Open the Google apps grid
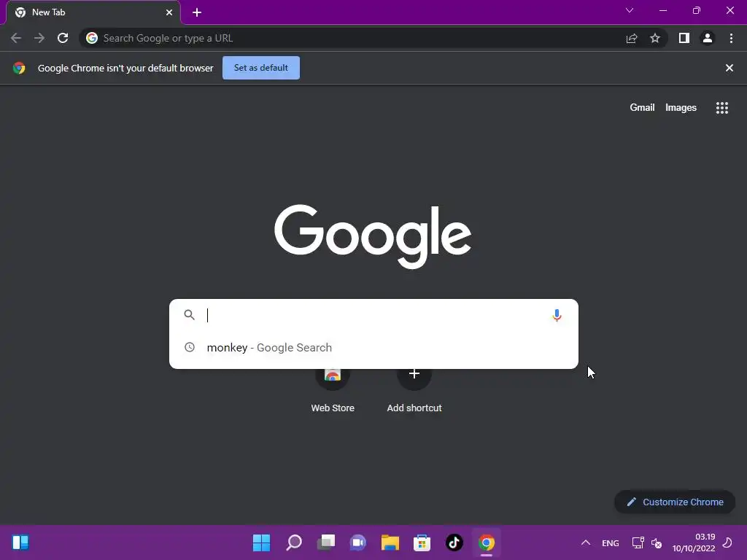The image size is (747, 560). click(722, 108)
